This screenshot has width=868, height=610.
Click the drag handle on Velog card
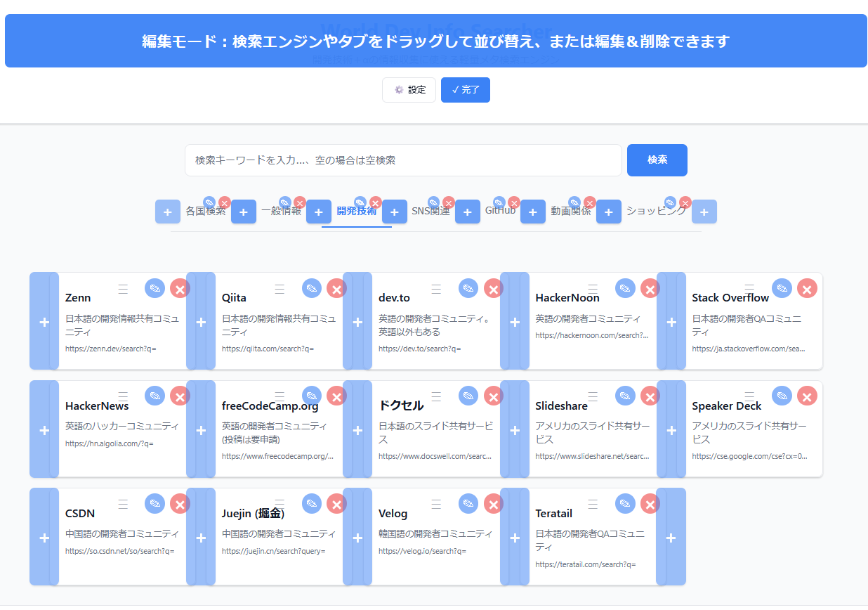tap(436, 504)
